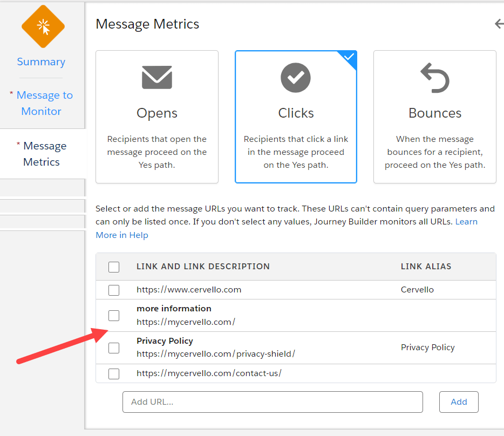
Task: Select the Privacy Policy link checkbox
Action: click(114, 348)
